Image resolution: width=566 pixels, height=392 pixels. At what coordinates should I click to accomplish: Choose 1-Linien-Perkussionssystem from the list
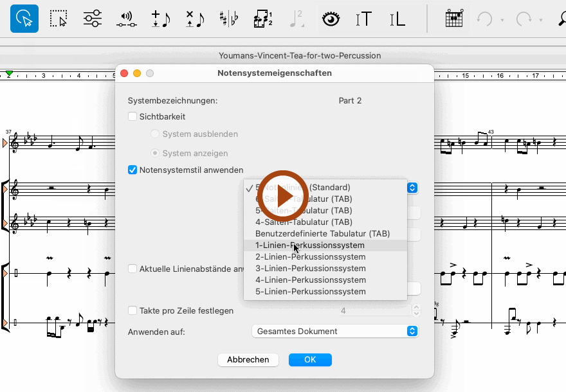click(310, 245)
